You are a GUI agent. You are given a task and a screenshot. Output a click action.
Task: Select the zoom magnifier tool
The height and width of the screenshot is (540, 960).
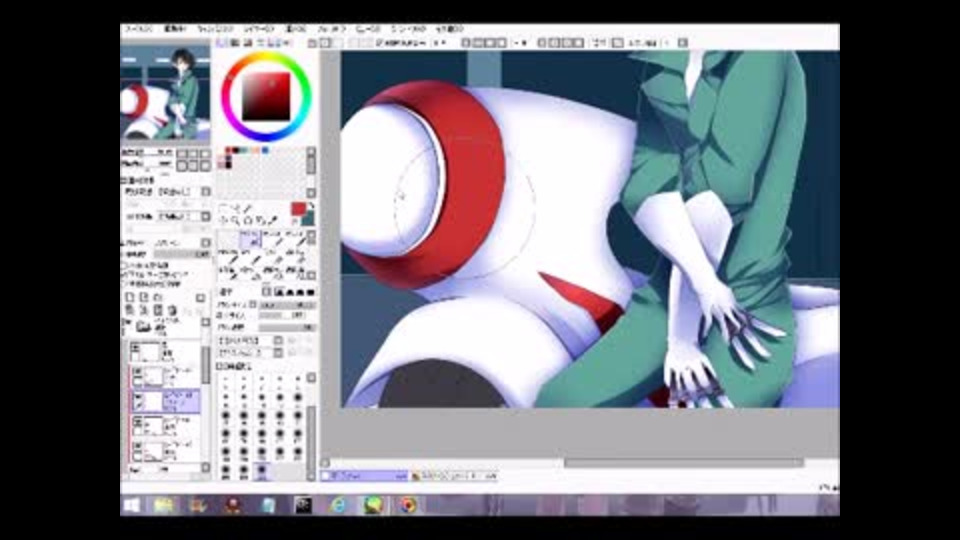pos(236,220)
